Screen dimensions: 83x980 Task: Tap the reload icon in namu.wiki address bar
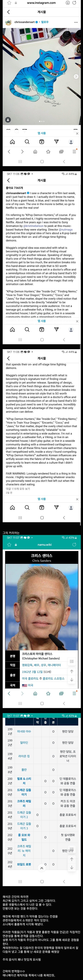point(74,545)
